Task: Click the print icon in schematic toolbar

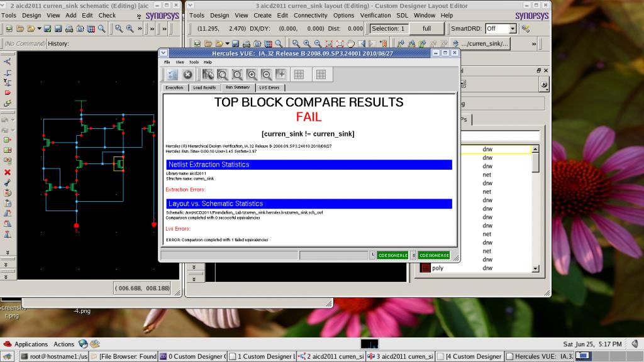Action: [x=69, y=28]
